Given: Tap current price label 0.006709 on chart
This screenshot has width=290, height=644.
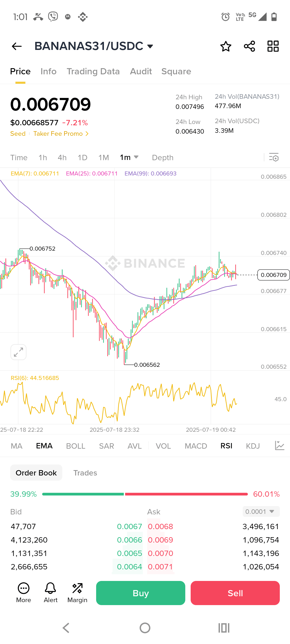Looking at the screenshot, I should click(274, 275).
